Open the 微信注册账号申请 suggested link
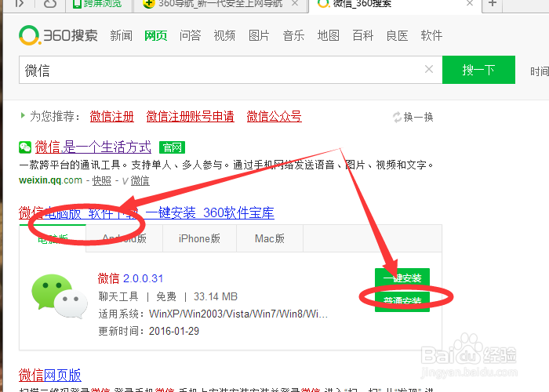The image size is (549, 392). tap(190, 117)
